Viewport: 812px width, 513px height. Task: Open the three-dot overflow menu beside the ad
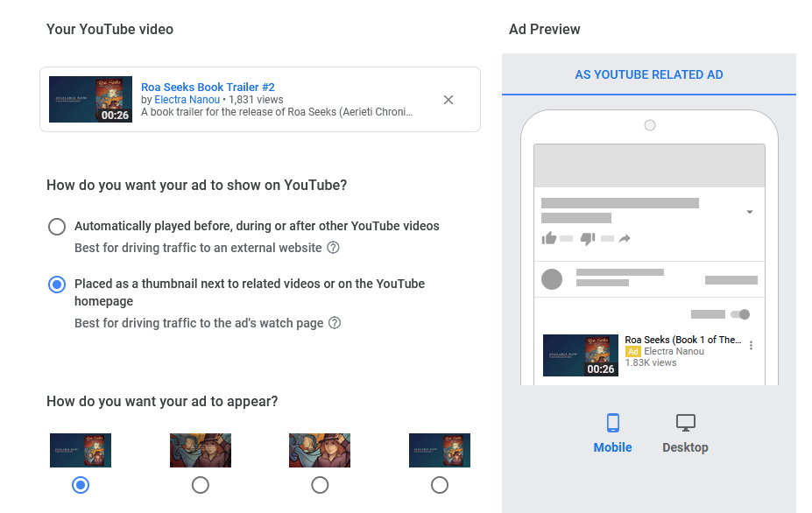tap(751, 346)
